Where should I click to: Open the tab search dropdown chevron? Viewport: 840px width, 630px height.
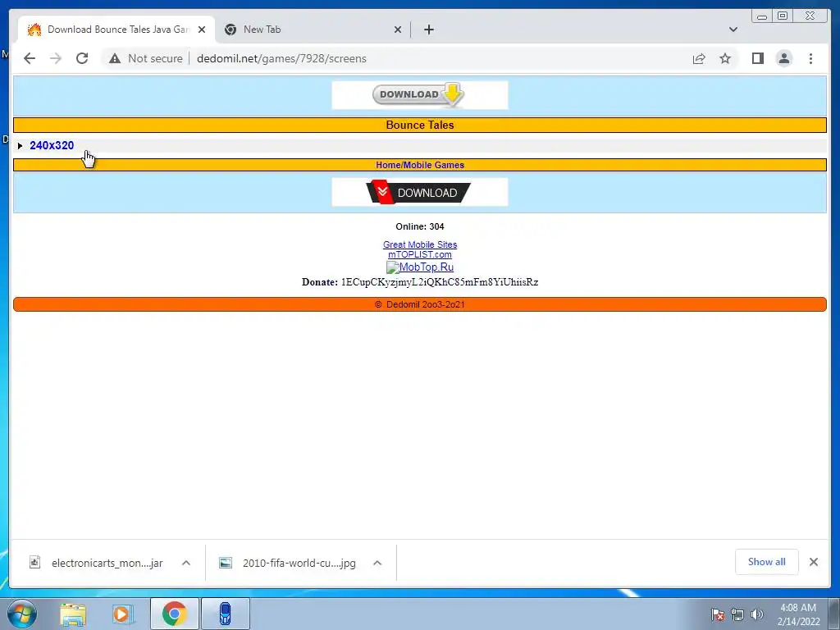(733, 30)
